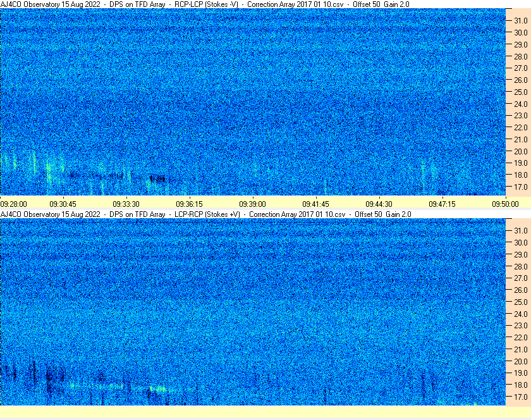Click 29.0 frequency label on Stokes +V chart

(x=521, y=254)
